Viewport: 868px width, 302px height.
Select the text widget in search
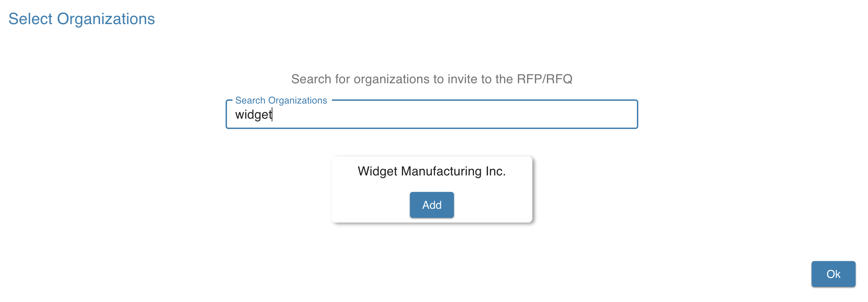coord(253,115)
